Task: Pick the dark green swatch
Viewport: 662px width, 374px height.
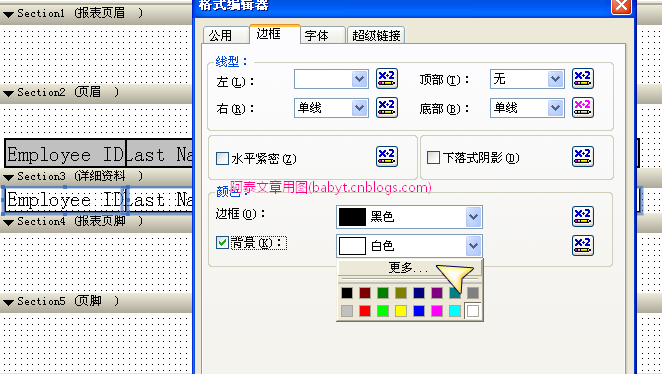Action: (383, 293)
